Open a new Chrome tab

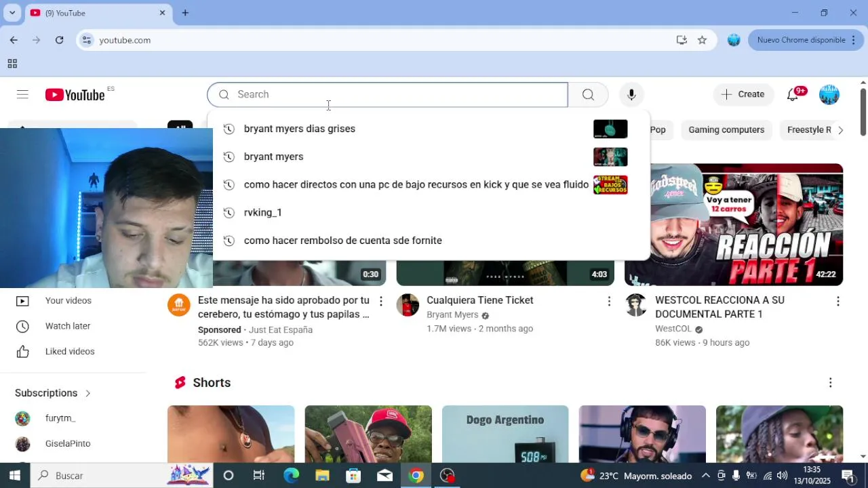[x=185, y=12]
